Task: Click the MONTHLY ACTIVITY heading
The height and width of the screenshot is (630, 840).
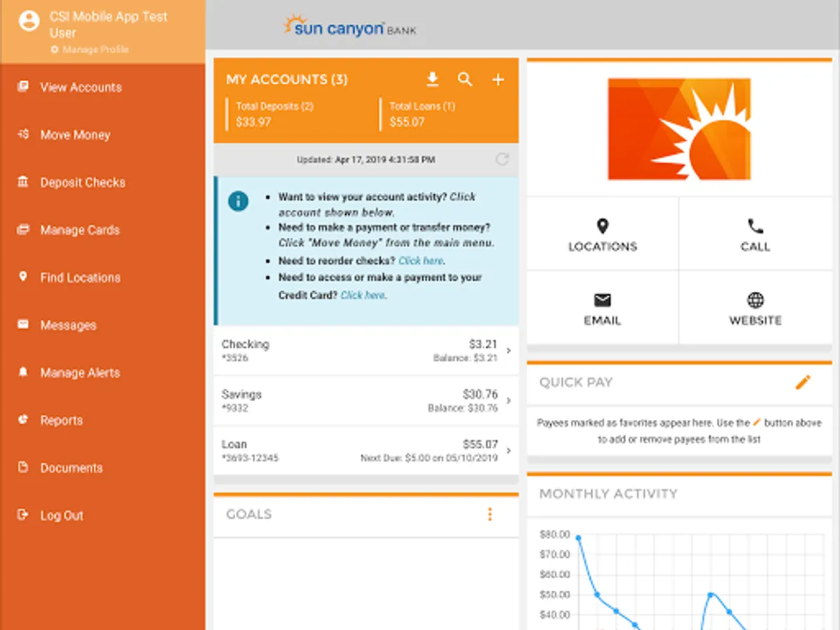Action: pos(608,493)
